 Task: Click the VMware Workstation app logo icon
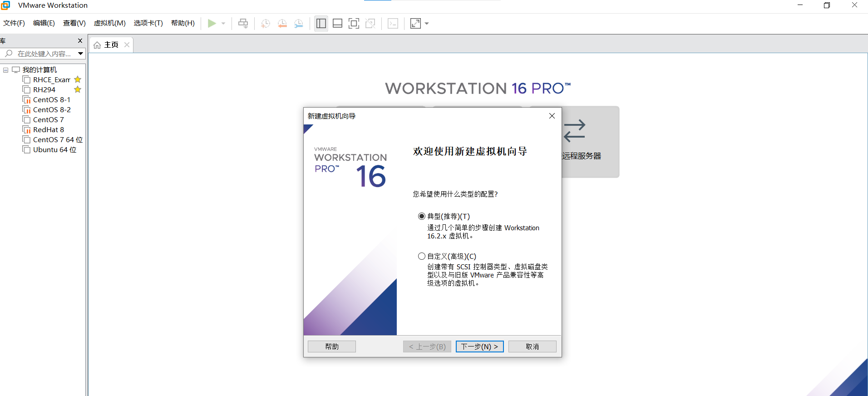click(x=5, y=5)
